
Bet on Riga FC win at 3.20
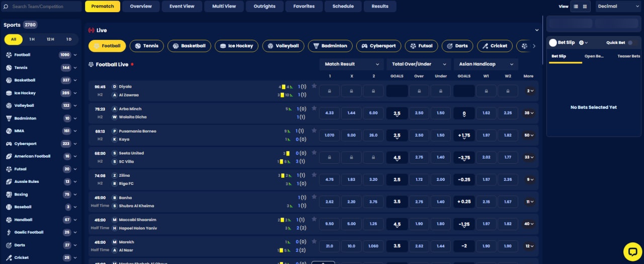click(373, 180)
